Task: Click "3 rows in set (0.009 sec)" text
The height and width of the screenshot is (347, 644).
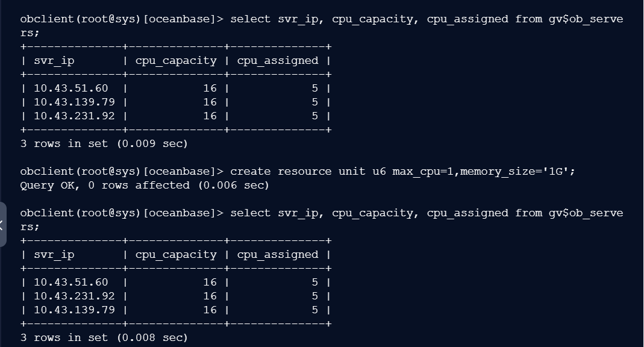Action: coord(104,144)
